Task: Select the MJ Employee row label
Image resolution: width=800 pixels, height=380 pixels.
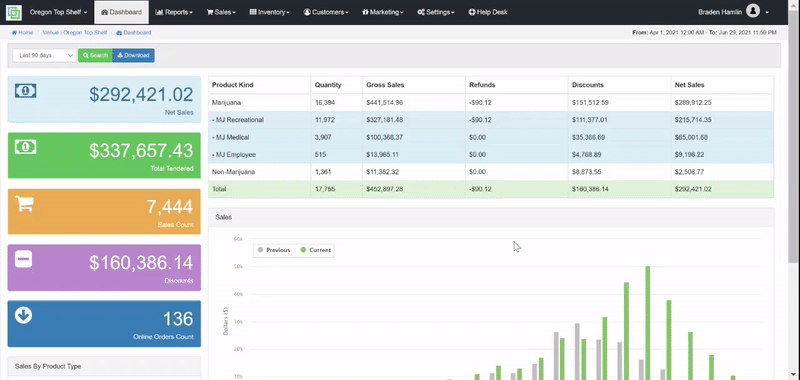Action: [x=234, y=155]
